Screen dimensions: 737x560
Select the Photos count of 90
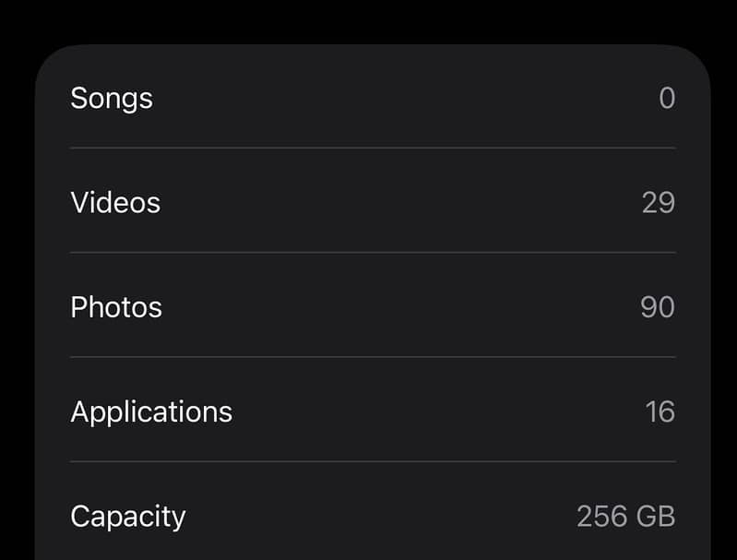pos(658,306)
